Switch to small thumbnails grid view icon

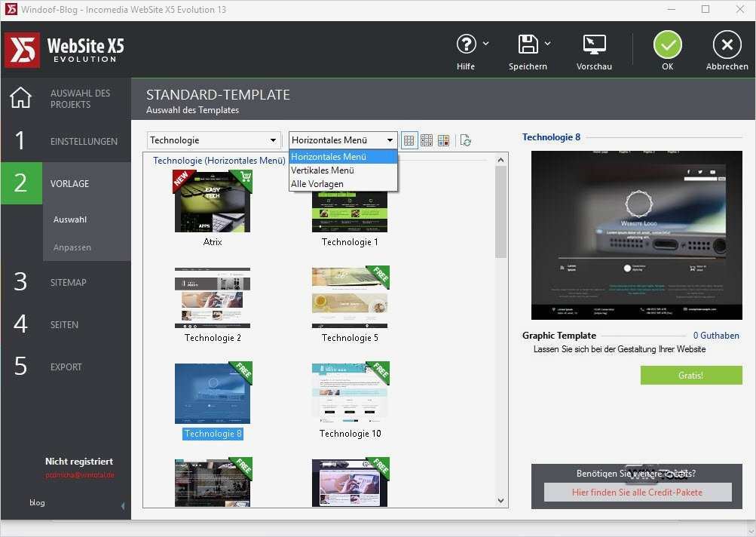(x=427, y=140)
